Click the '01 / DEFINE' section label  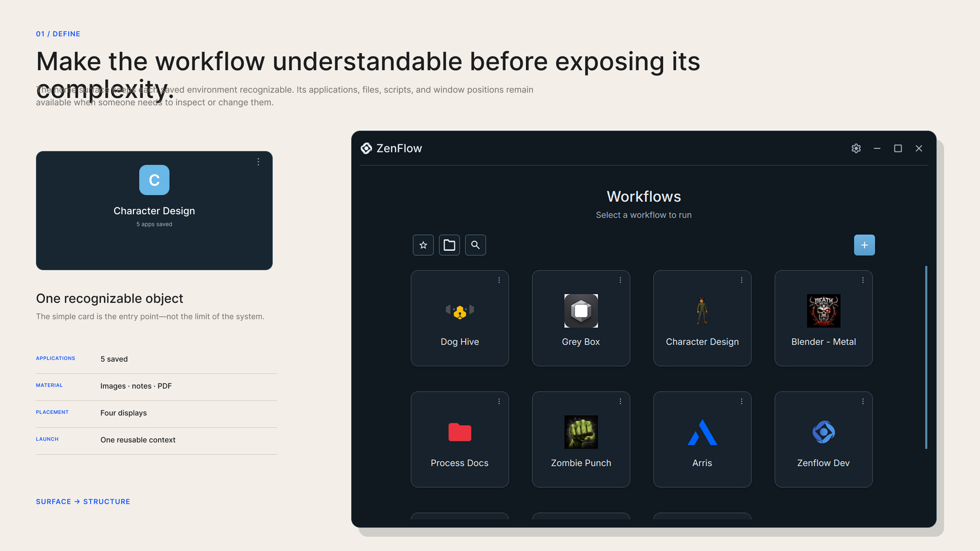[x=58, y=34]
